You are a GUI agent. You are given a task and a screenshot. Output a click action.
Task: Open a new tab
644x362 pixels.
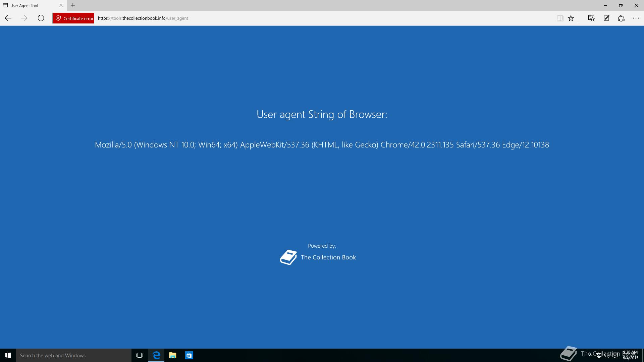click(73, 5)
